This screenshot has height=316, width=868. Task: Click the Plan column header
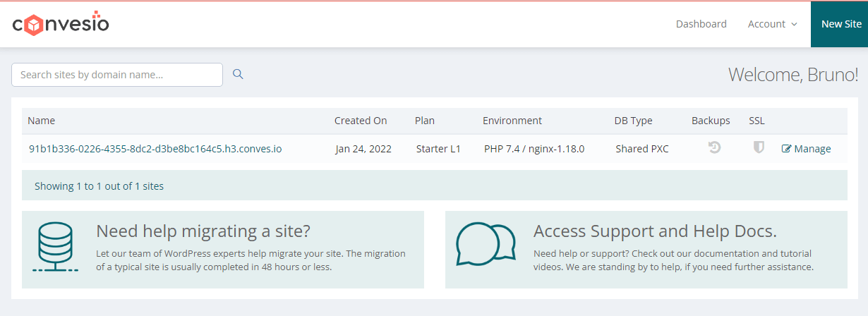tap(426, 121)
